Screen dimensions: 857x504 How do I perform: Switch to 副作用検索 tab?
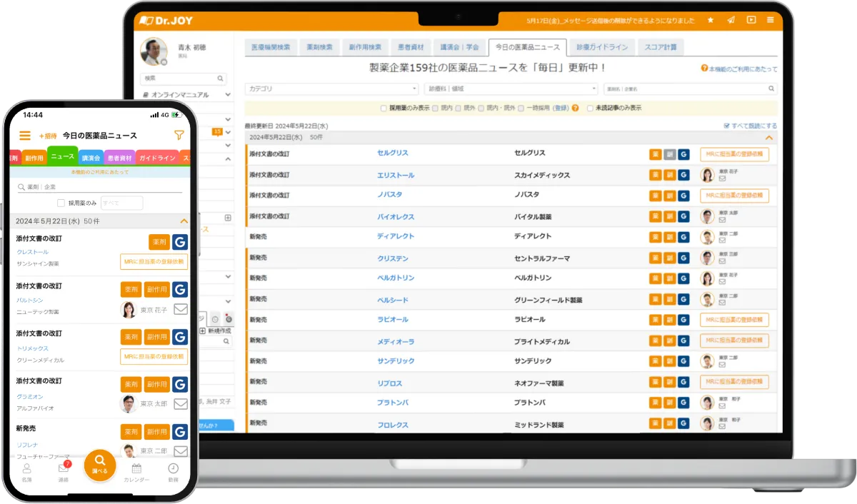pyautogui.click(x=364, y=47)
